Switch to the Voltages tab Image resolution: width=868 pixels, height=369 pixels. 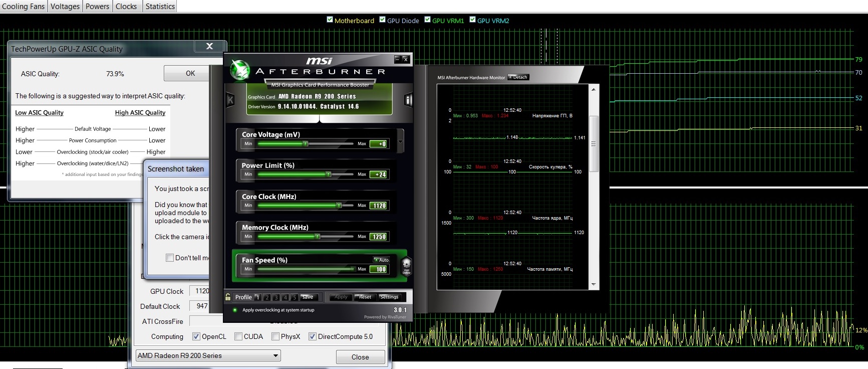click(65, 6)
